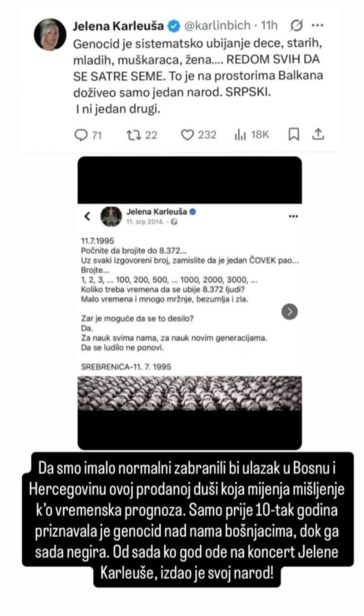The width and height of the screenshot is (364, 616).
Task: Click the 11. srp 2014. post date
Action: pos(144,221)
